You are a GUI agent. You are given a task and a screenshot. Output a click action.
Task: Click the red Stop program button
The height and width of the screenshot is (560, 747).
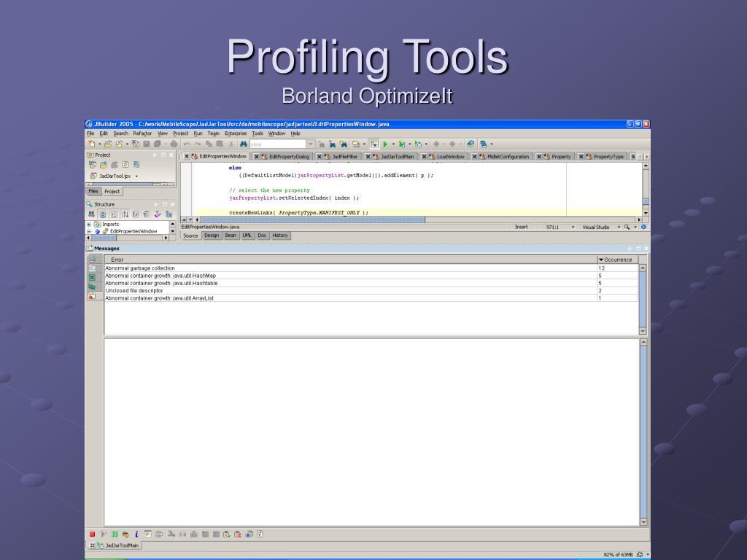[x=92, y=534]
